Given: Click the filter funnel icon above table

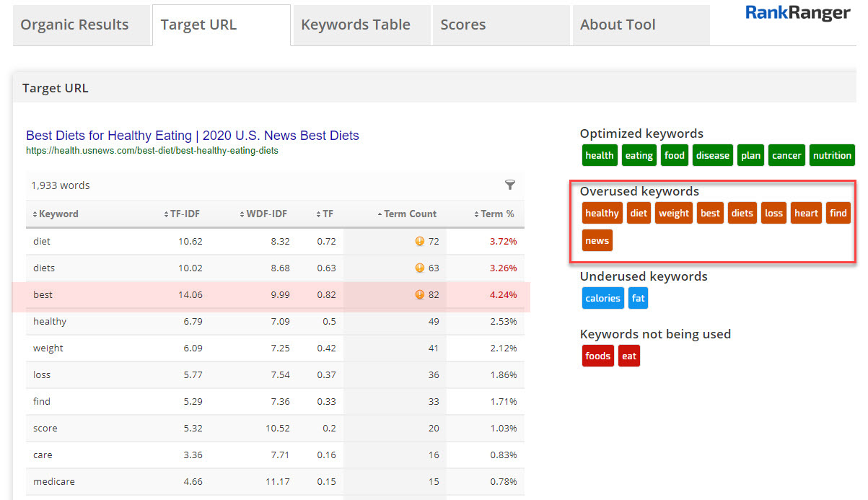Looking at the screenshot, I should pyautogui.click(x=510, y=185).
